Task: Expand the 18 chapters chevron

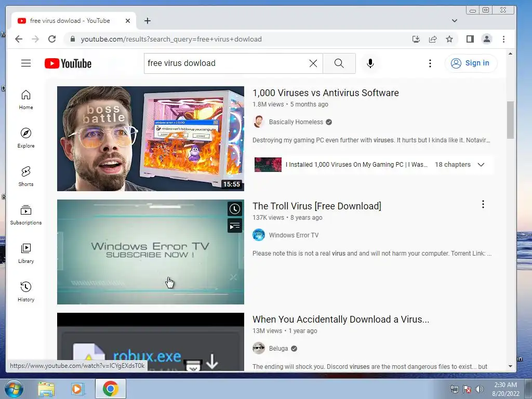Action: coord(481,165)
